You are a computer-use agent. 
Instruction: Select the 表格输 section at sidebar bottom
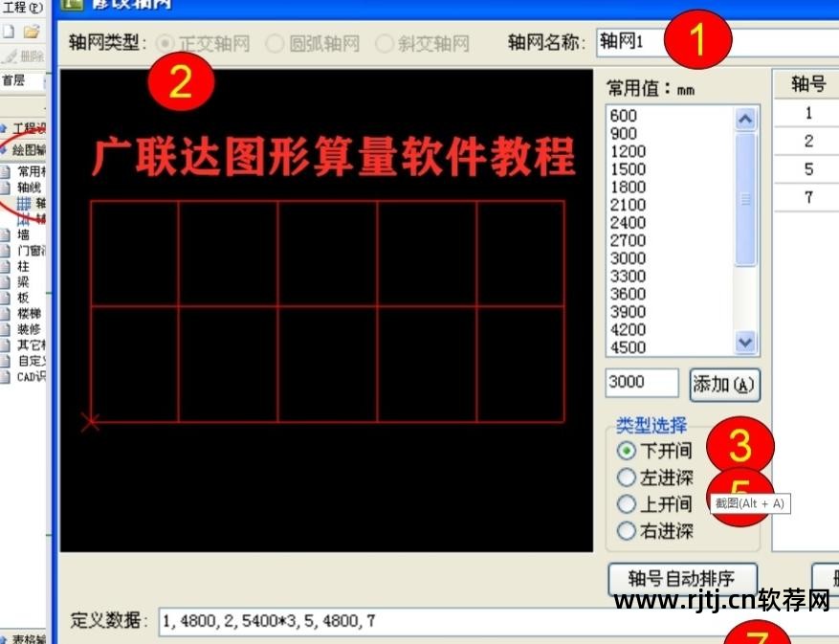coord(24,638)
